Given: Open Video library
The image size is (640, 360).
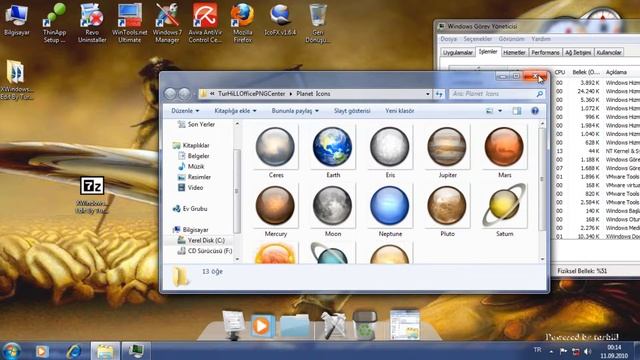Looking at the screenshot, I should click(191, 188).
